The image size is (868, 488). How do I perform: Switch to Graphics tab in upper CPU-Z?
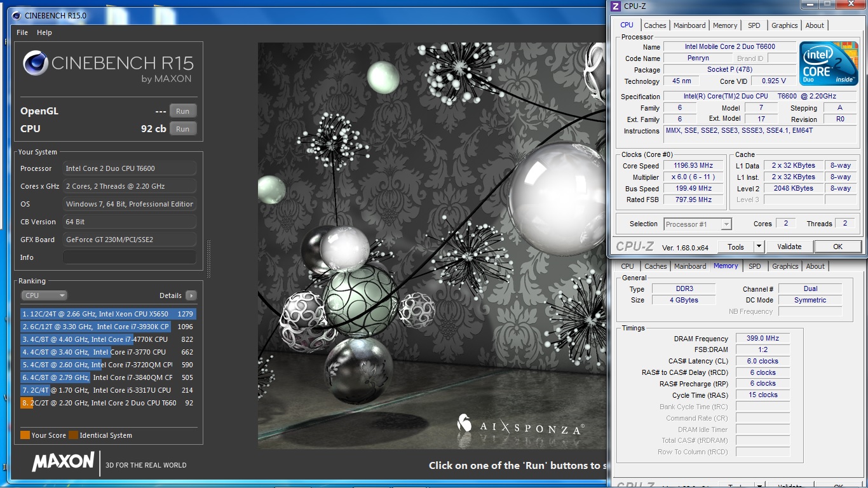785,25
